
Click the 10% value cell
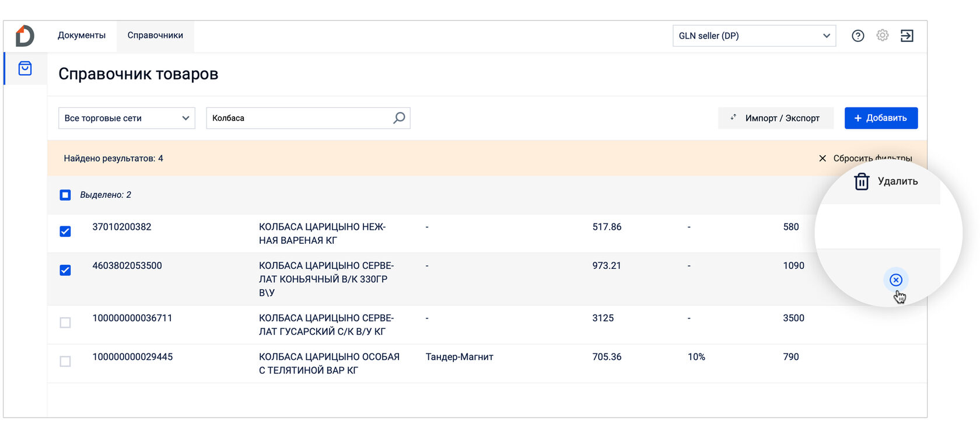[x=696, y=357]
